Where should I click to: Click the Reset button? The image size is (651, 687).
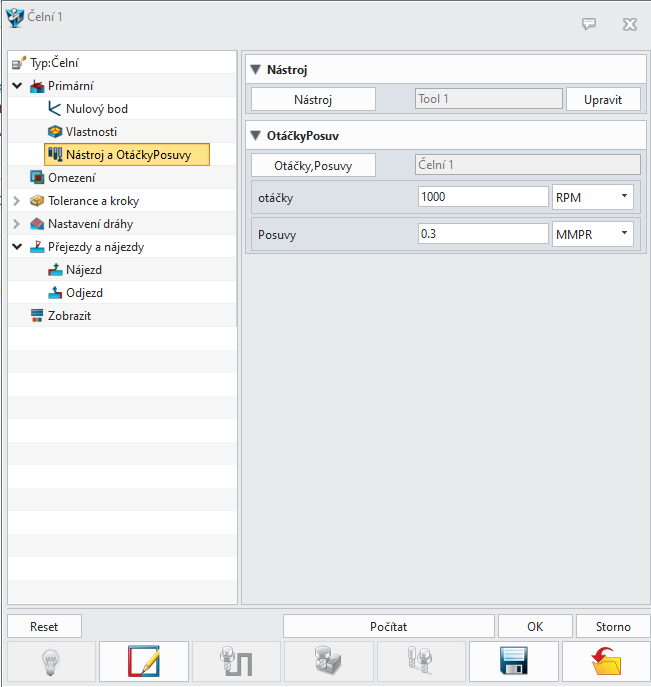point(44,626)
